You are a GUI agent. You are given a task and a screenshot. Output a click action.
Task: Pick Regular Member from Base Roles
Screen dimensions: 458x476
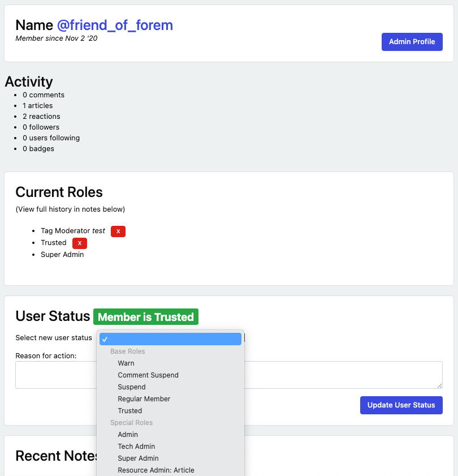tap(144, 399)
